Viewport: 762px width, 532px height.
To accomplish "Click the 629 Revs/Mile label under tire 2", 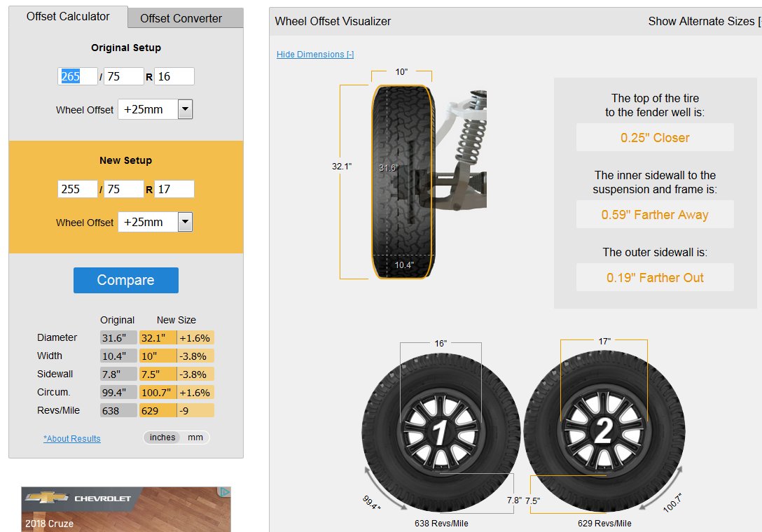I will [x=604, y=524].
